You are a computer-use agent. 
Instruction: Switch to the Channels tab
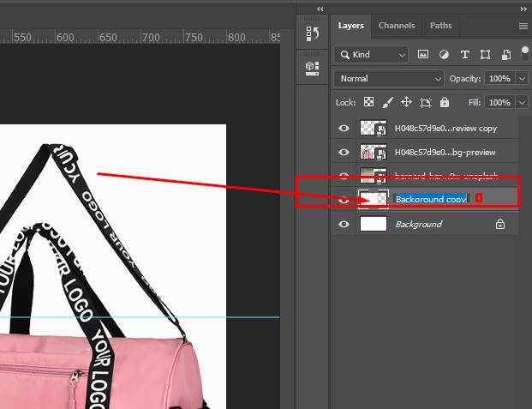tap(397, 26)
